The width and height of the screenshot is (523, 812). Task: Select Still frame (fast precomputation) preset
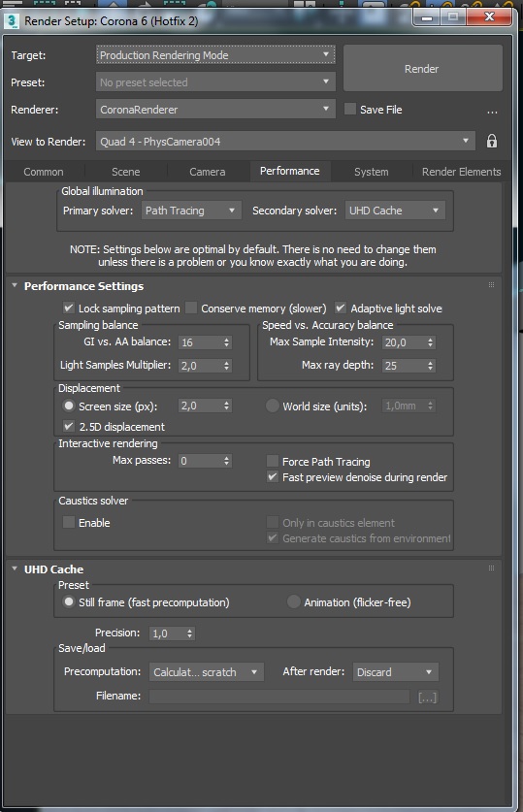(x=68, y=601)
